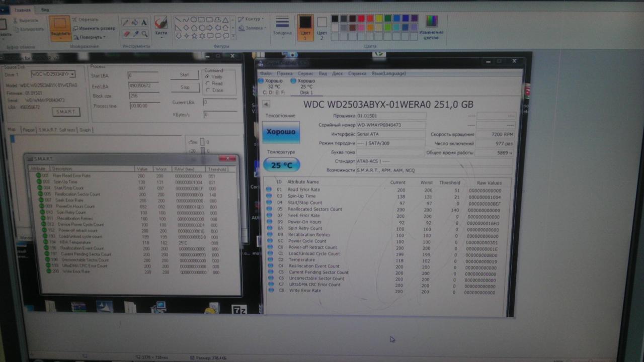Click Изменить размер (Resize) in Paint
The image size is (644, 362).
click(x=94, y=28)
